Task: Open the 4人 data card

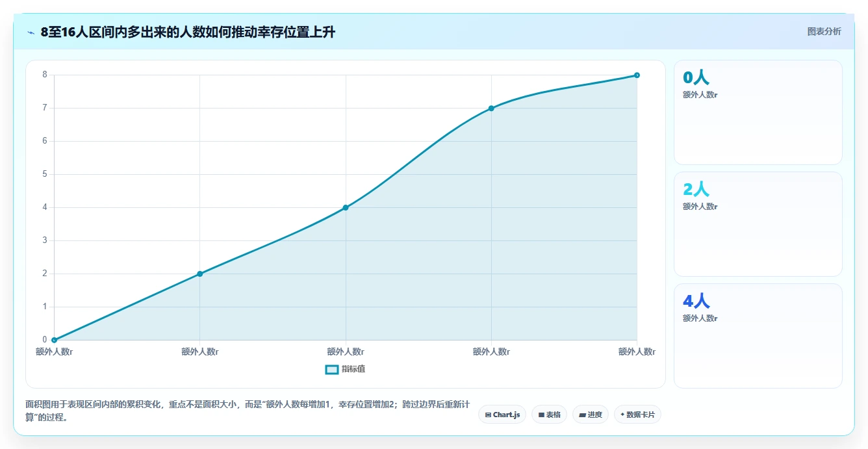Action: coord(758,336)
